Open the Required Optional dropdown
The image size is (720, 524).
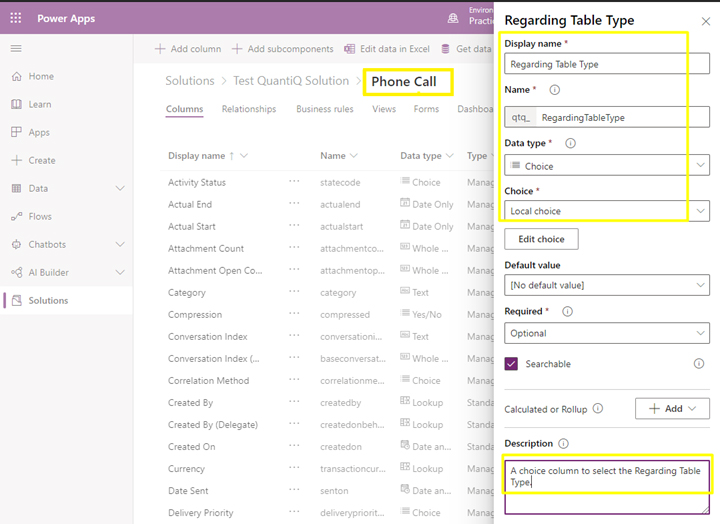(x=607, y=333)
